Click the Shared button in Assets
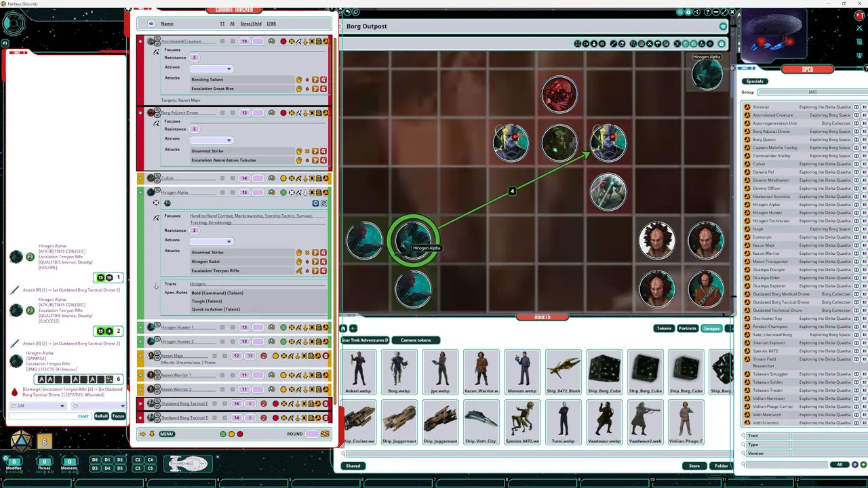The image size is (868, 488). point(353,466)
